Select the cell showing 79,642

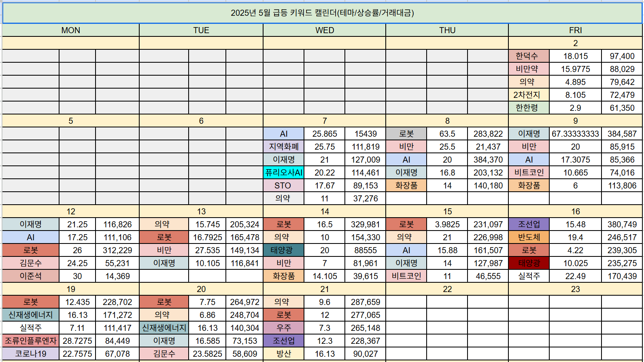coord(622,82)
